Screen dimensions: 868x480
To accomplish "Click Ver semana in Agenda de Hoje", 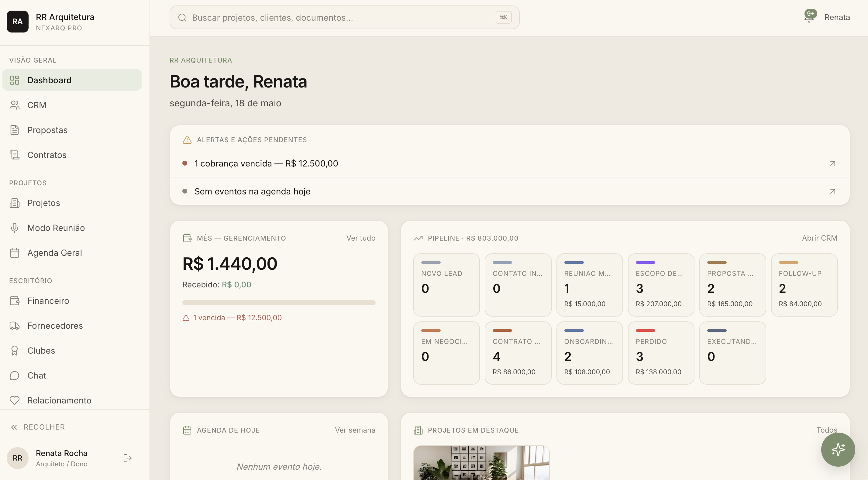I will click(355, 430).
